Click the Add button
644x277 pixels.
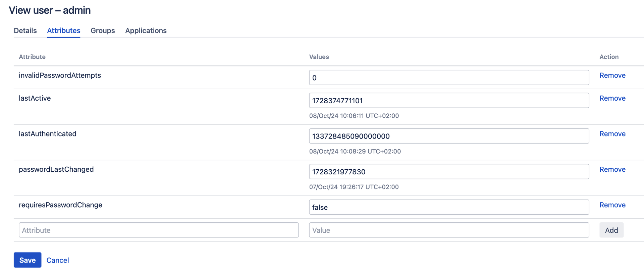tap(611, 230)
